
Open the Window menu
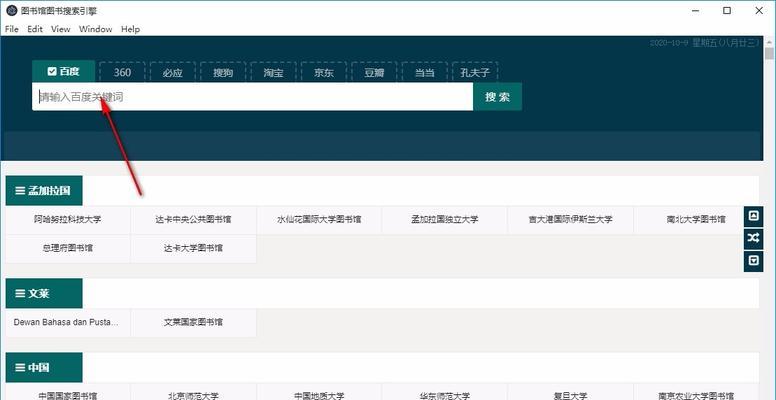point(96,29)
